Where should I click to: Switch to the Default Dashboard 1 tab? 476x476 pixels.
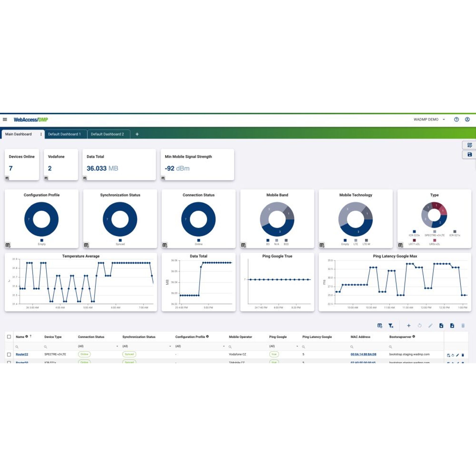pyautogui.click(x=64, y=134)
